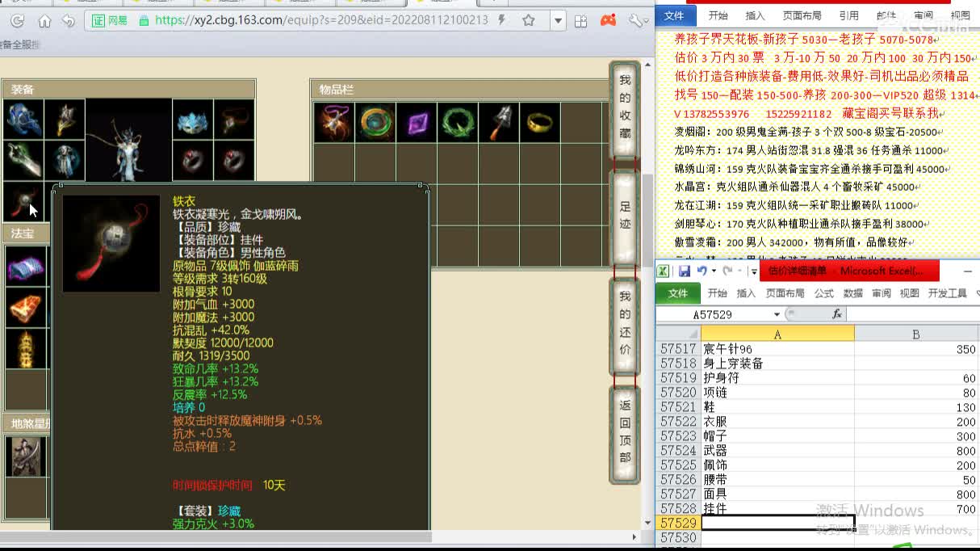
Task: Open Excel 数据 ribbon tab
Action: tap(853, 293)
